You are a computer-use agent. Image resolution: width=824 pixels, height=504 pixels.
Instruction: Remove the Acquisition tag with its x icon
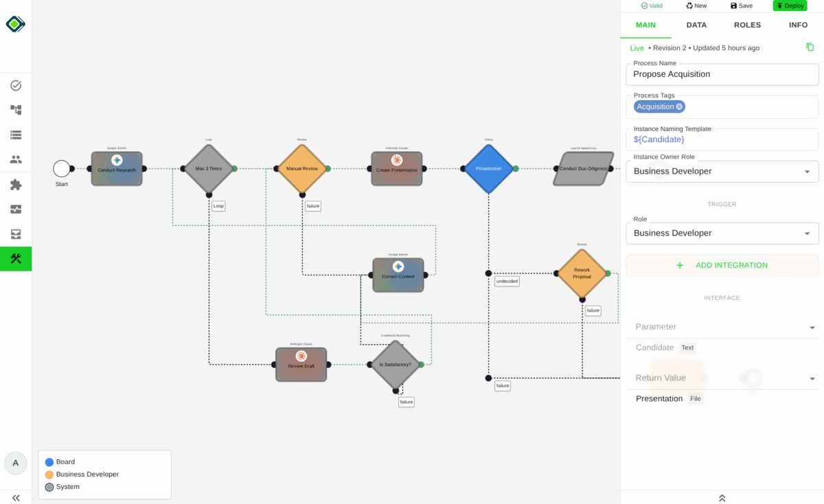coord(679,106)
